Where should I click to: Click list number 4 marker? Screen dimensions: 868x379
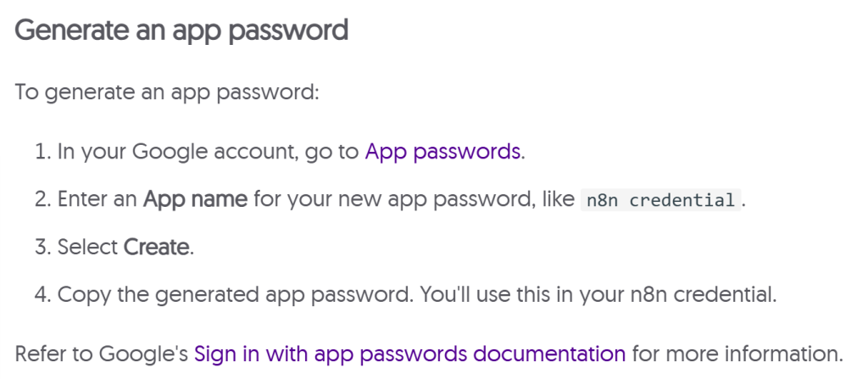point(42,296)
